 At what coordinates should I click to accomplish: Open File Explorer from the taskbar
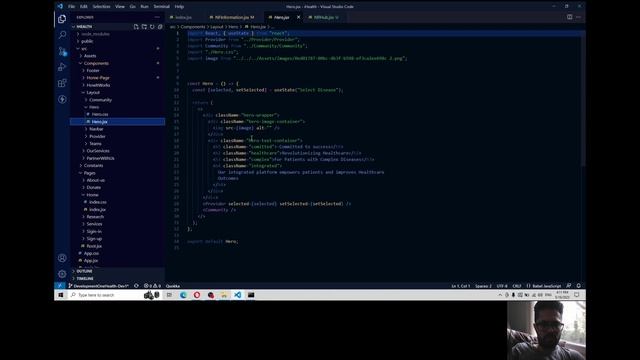tap(224, 295)
